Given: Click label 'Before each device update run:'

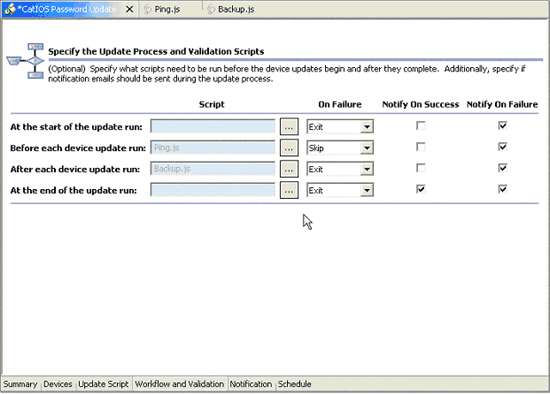Looking at the screenshot, I should 78,148.
